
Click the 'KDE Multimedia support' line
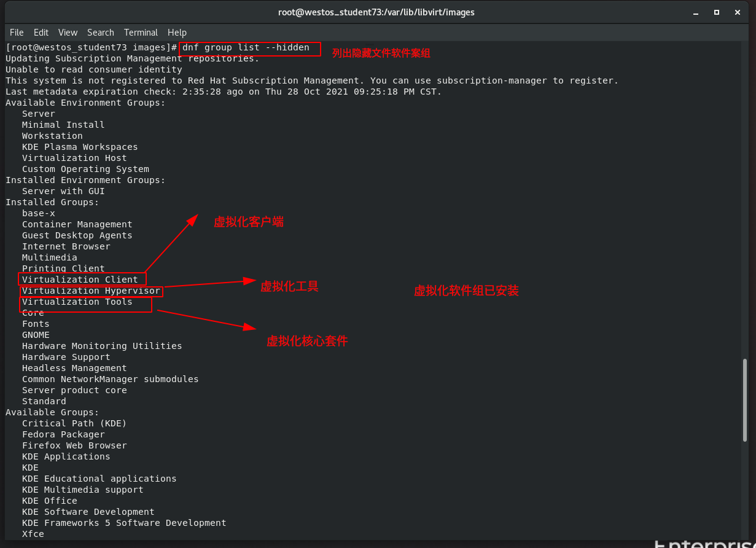click(83, 490)
